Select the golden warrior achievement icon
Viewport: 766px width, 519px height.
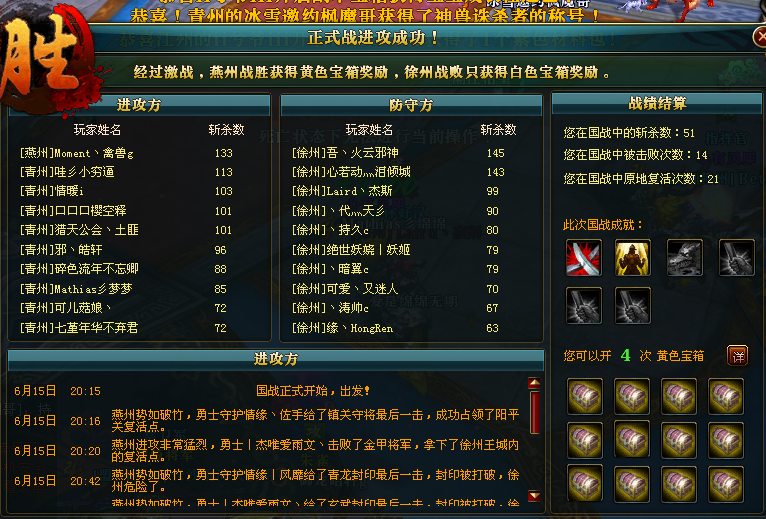[632, 258]
